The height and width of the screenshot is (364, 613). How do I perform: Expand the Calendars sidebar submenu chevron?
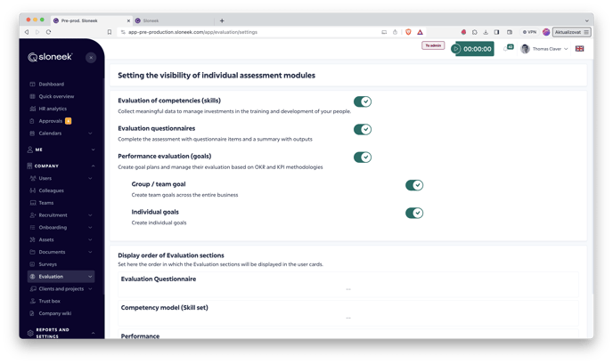(90, 133)
